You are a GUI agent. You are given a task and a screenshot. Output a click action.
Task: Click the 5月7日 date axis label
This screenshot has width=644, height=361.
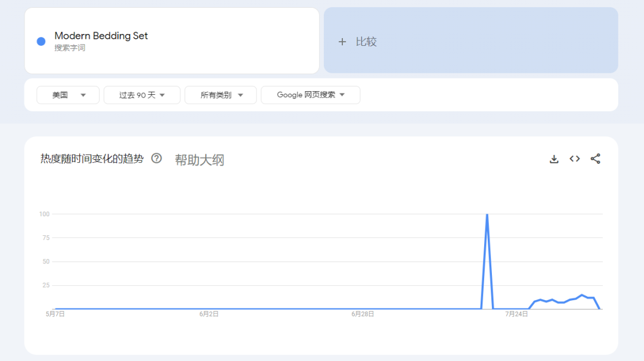pos(55,314)
